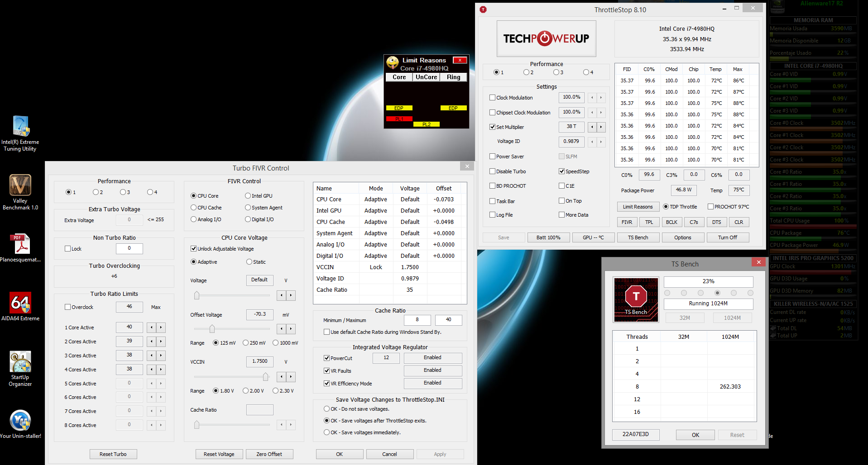Increase Offset Voltage with right arrow

291,329
